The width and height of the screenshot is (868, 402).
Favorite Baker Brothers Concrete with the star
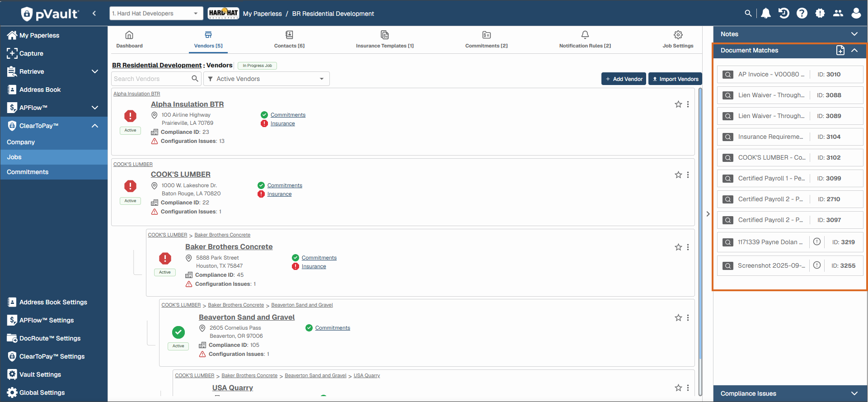pos(678,247)
